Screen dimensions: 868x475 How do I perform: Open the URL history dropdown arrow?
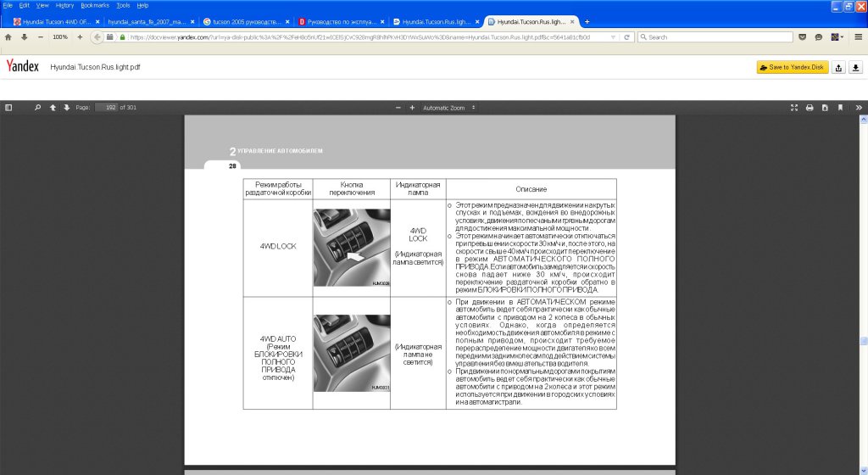pos(613,37)
